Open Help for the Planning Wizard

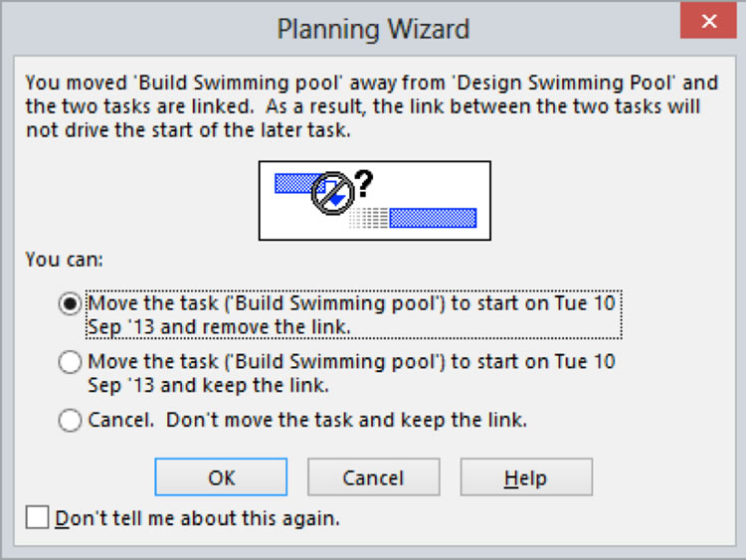point(525,477)
